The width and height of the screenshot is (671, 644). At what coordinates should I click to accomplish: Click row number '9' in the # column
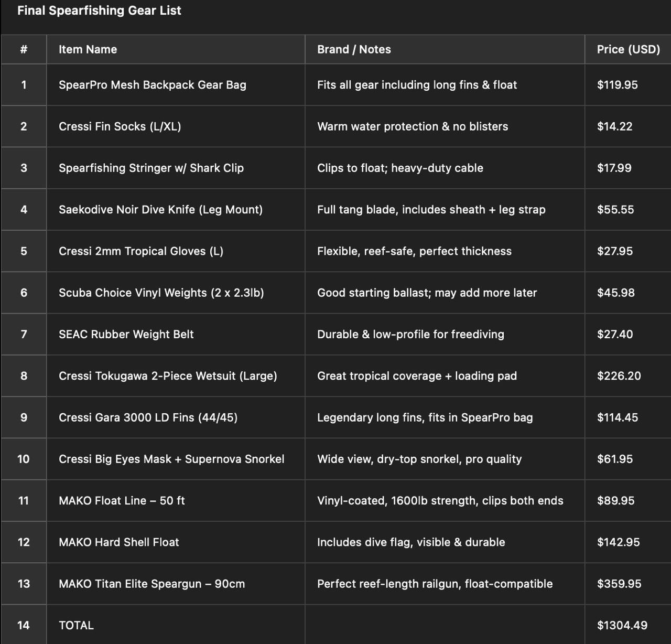click(x=24, y=417)
